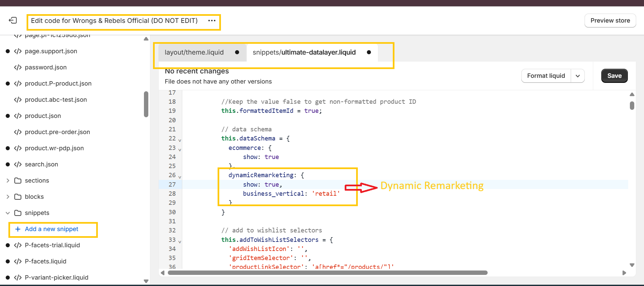The width and height of the screenshot is (644, 286).
Task: Click code icon of P-variant-picker.liquid
Action: [18, 278]
